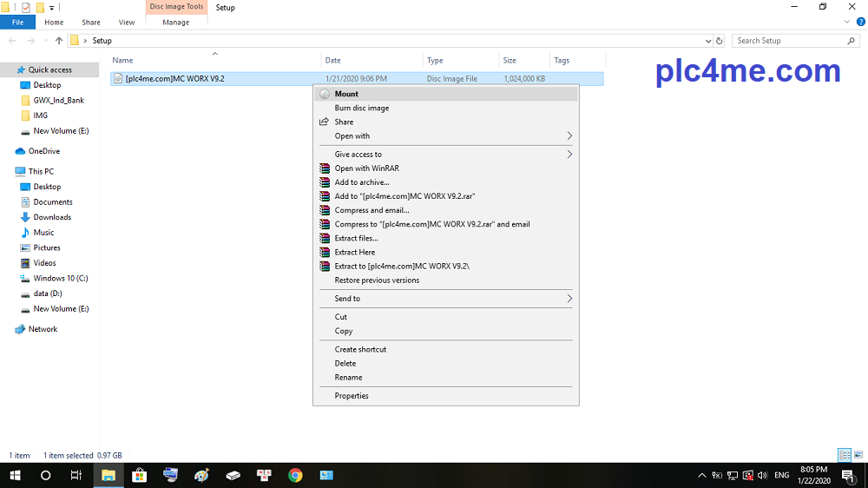Expand the Give access to submenu
Image resolution: width=868 pixels, height=488 pixels.
click(445, 154)
